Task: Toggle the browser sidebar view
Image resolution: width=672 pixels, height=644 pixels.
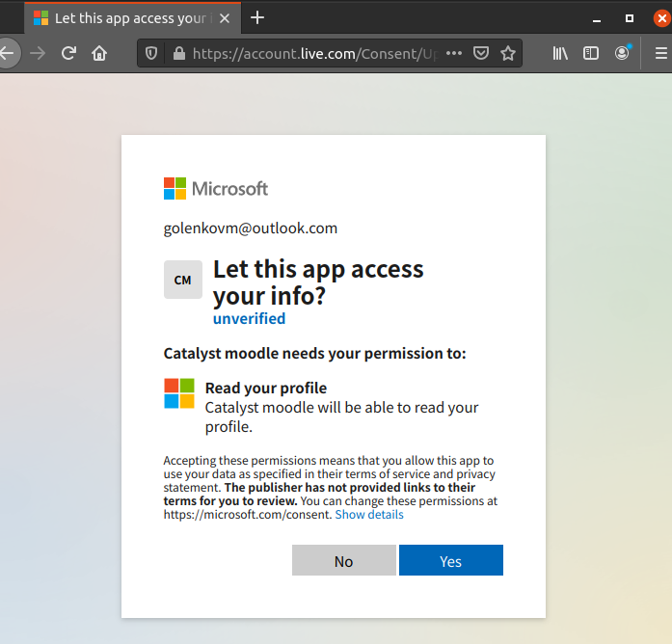Action: point(591,53)
